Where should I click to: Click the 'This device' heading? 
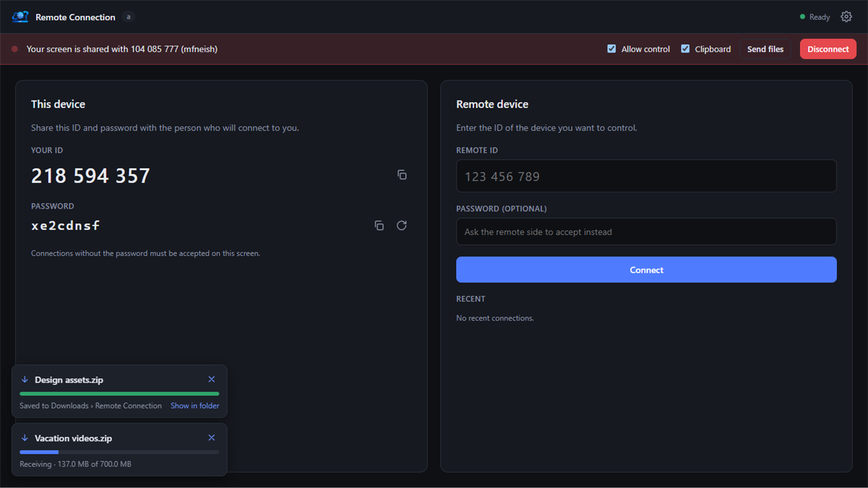58,104
